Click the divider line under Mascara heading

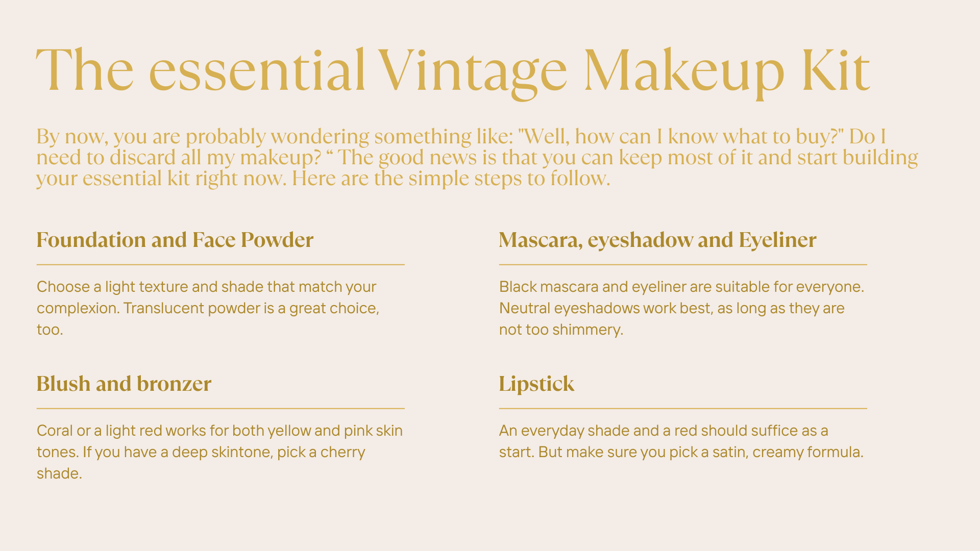pyautogui.click(x=683, y=265)
